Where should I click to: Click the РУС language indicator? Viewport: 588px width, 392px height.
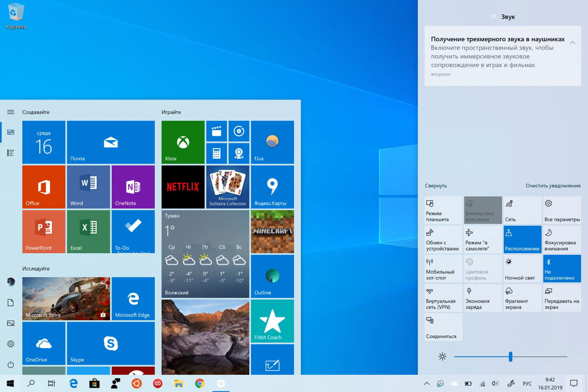pyautogui.click(x=527, y=383)
